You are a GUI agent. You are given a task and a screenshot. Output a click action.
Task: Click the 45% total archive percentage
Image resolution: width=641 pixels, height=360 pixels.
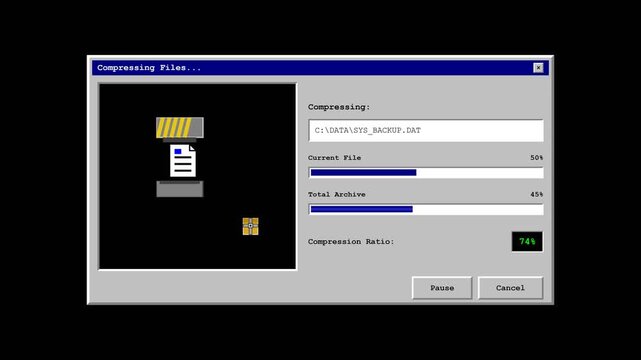tap(536, 195)
